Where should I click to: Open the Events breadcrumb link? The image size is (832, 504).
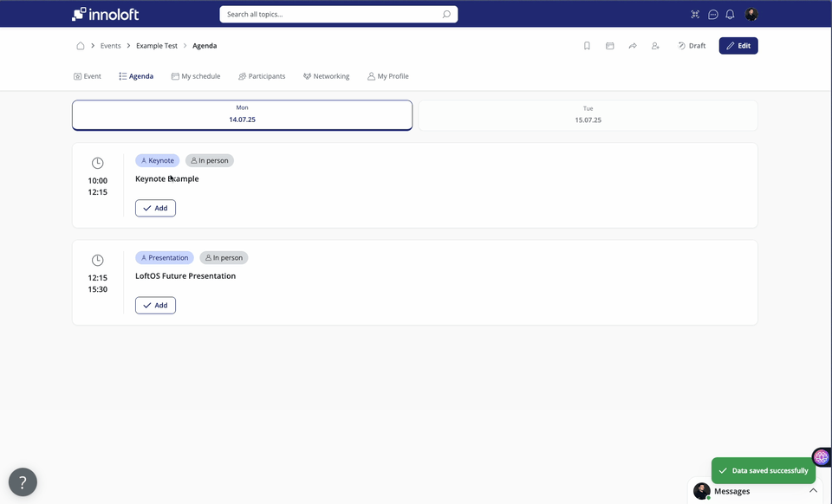(x=110, y=46)
